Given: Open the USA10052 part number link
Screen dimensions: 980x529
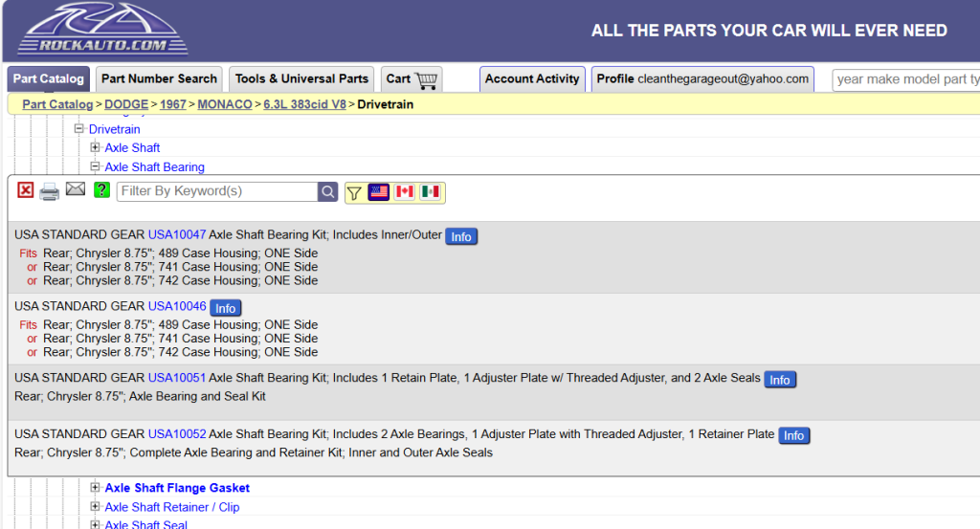Looking at the screenshot, I should (176, 434).
